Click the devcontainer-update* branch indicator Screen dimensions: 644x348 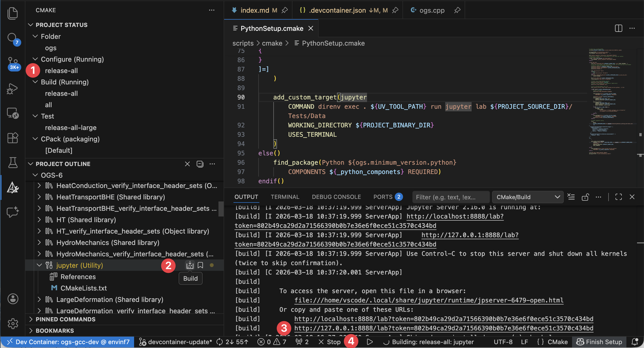point(175,342)
